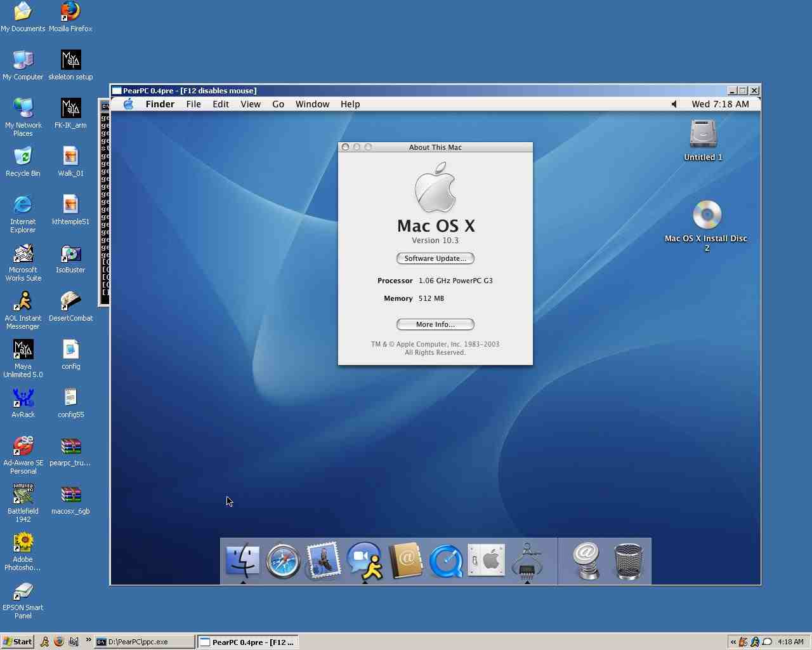The width and height of the screenshot is (812, 650).
Task: Select Maya Unlimited 5.0 icon
Action: [x=23, y=358]
